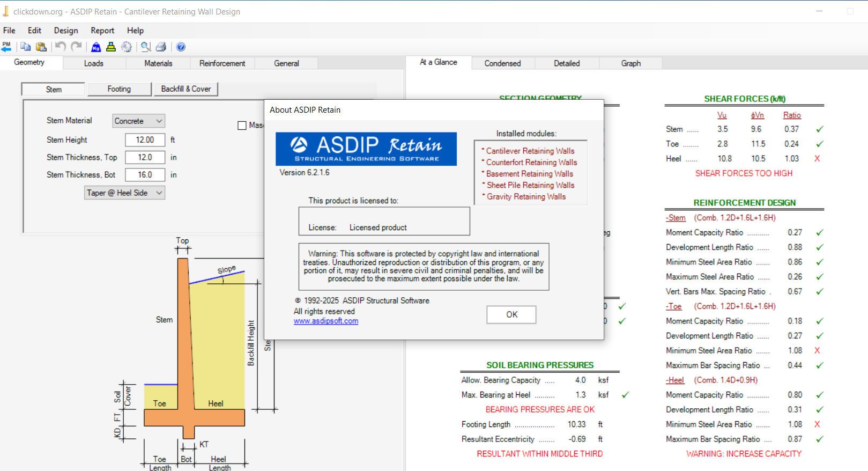Screen dimensions: 868x471
Task: Click the -Toe reinforcement heading link
Action: (x=674, y=306)
